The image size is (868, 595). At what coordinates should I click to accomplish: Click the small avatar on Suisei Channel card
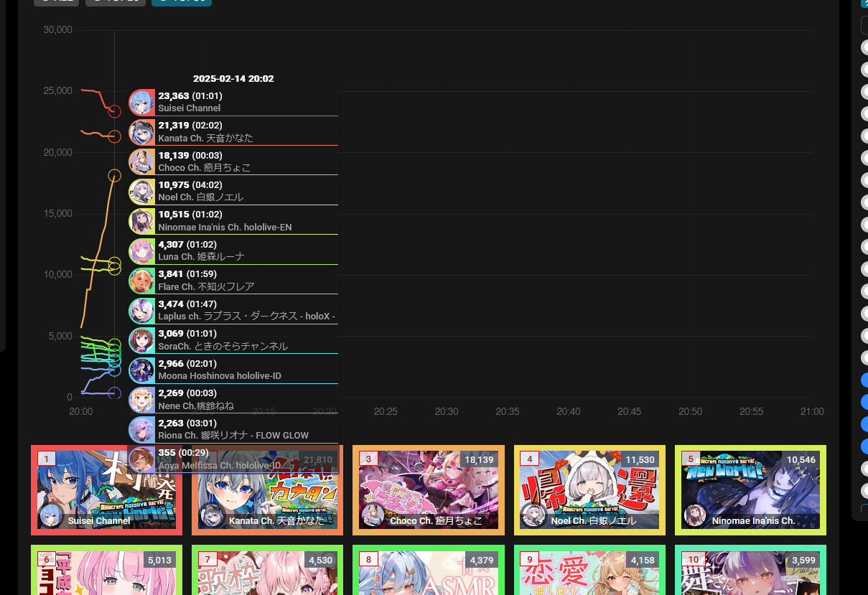[50, 516]
